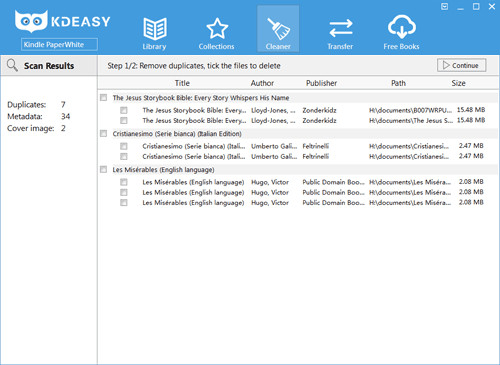Image resolution: width=500 pixels, height=365 pixels.
Task: Tick group checkbox for The Jesus Storybook Bible
Action: point(104,97)
